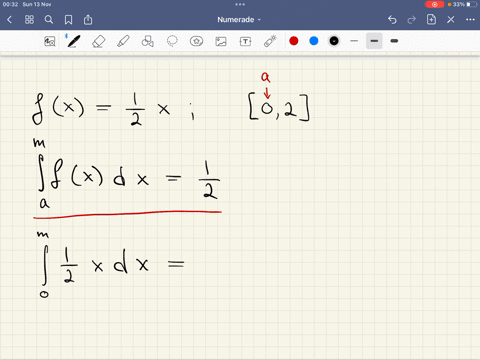Open search with the magnifier icon

pos(49,20)
